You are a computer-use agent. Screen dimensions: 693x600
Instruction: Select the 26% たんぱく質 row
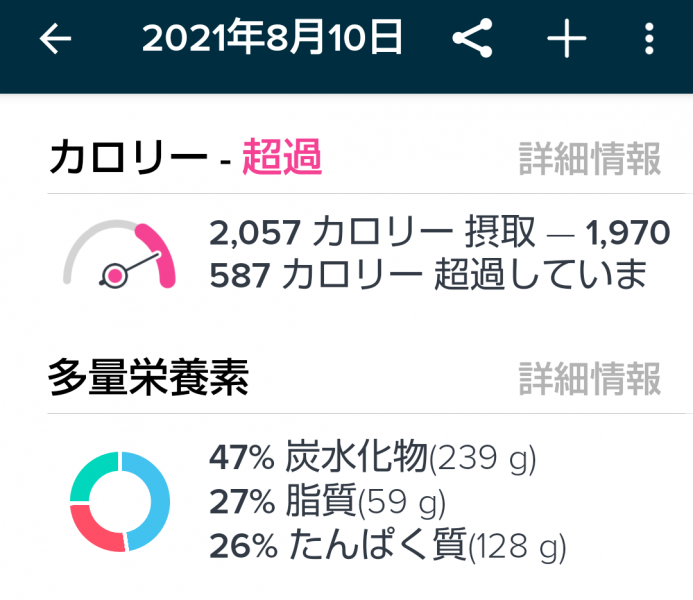(x=387, y=545)
